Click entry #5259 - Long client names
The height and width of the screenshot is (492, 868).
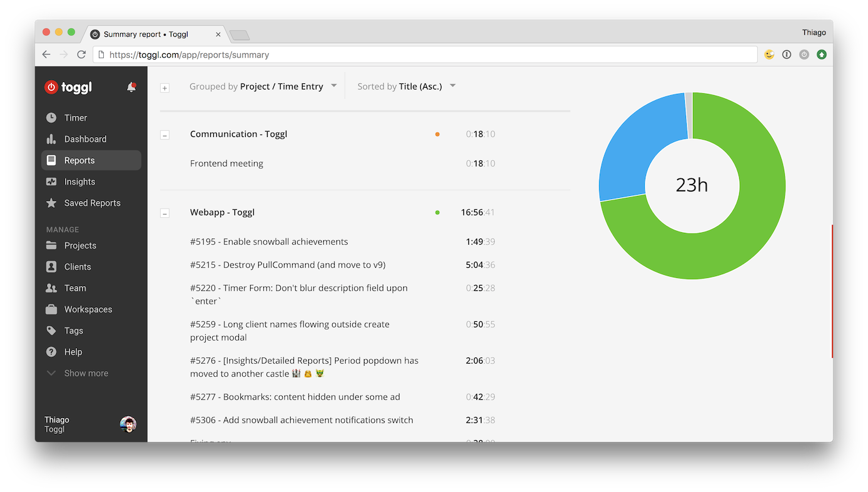pyautogui.click(x=290, y=331)
